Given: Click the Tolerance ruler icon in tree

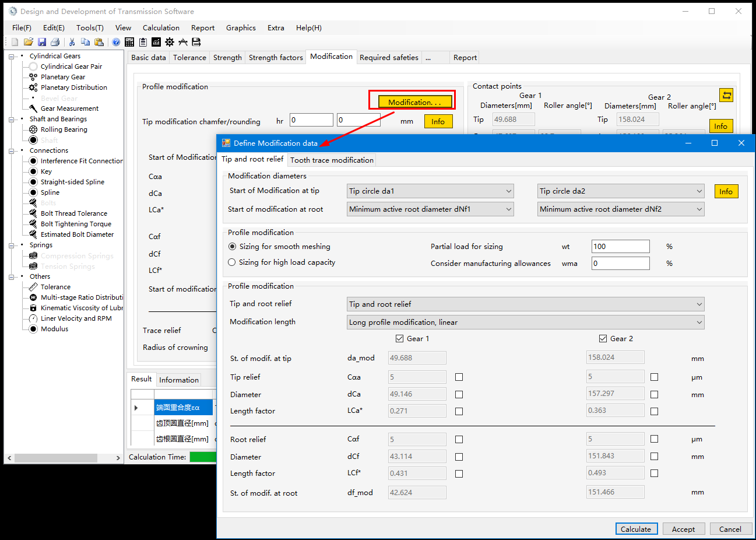Looking at the screenshot, I should pyautogui.click(x=33, y=287).
